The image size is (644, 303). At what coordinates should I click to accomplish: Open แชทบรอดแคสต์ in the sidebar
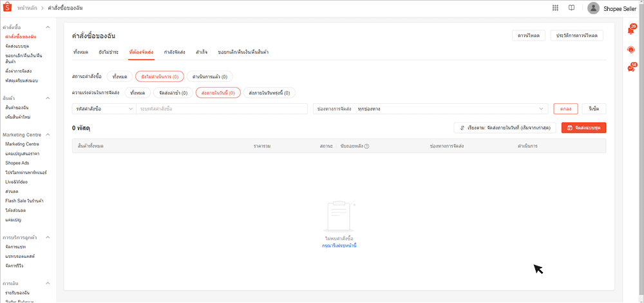pyautogui.click(x=20, y=257)
